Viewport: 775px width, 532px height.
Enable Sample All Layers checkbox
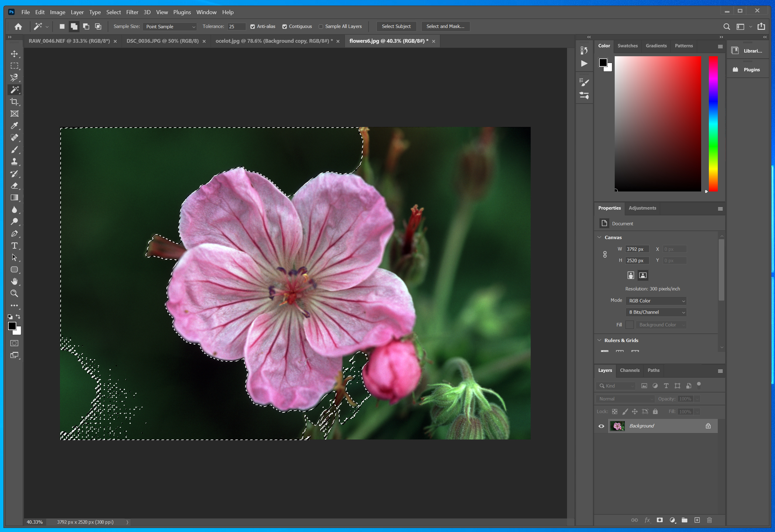tap(321, 26)
